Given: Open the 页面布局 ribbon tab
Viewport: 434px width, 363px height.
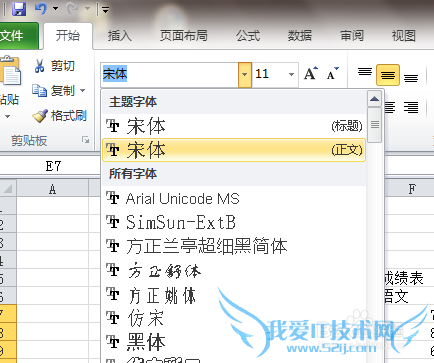Looking at the screenshot, I should [x=183, y=36].
